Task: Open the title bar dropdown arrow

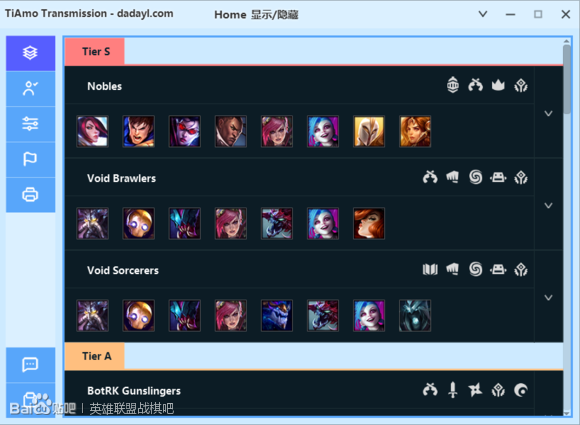Action: (483, 14)
